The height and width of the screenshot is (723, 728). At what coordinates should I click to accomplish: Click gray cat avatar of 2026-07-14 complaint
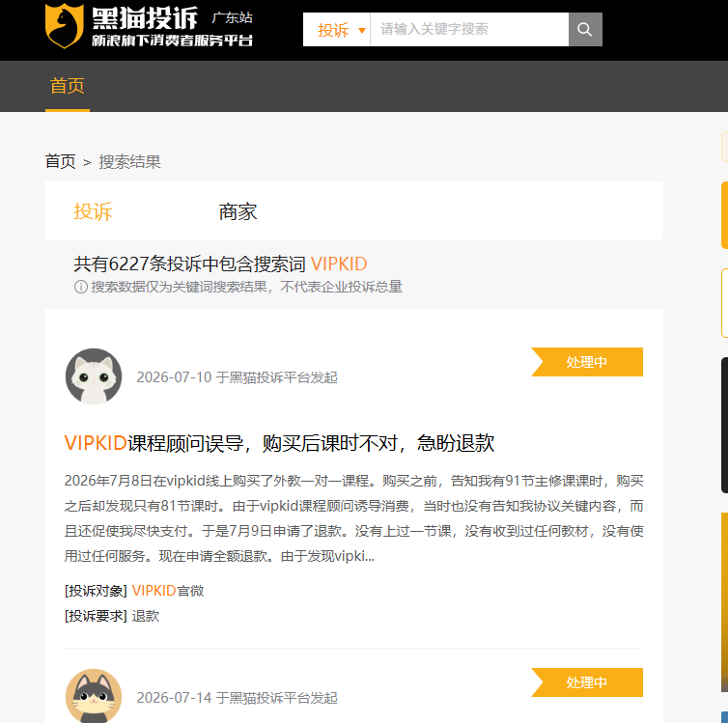[x=94, y=696]
